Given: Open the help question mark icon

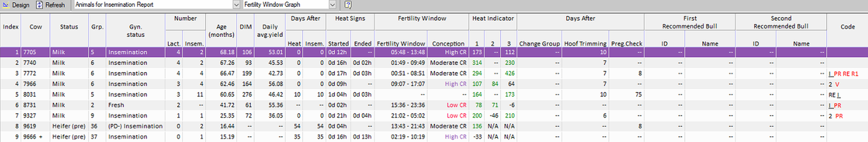Looking at the screenshot, I should [348, 5].
